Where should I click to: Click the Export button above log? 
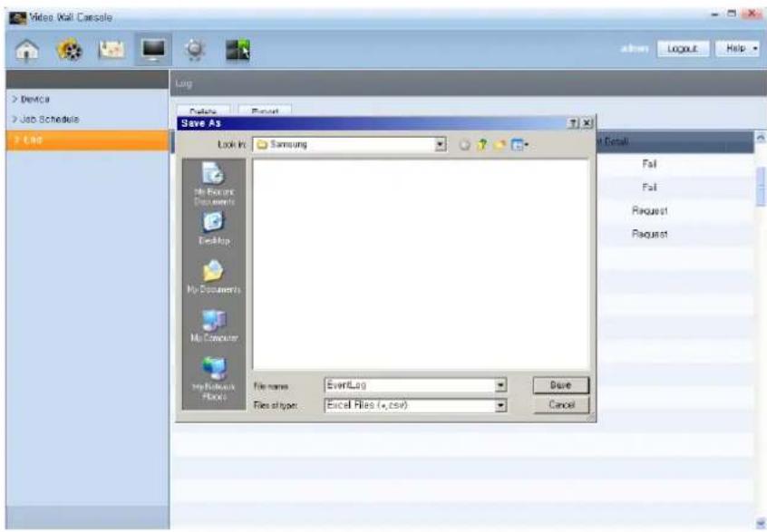pyautogui.click(x=265, y=111)
